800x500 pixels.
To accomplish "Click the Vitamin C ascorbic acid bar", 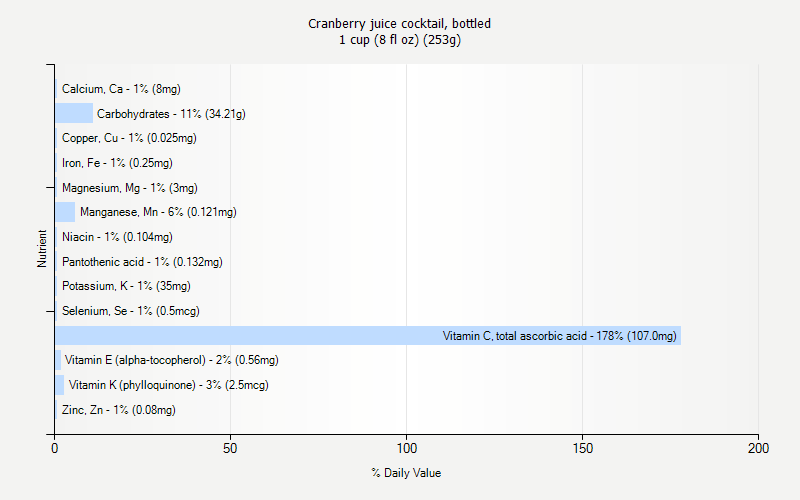I will tap(368, 336).
